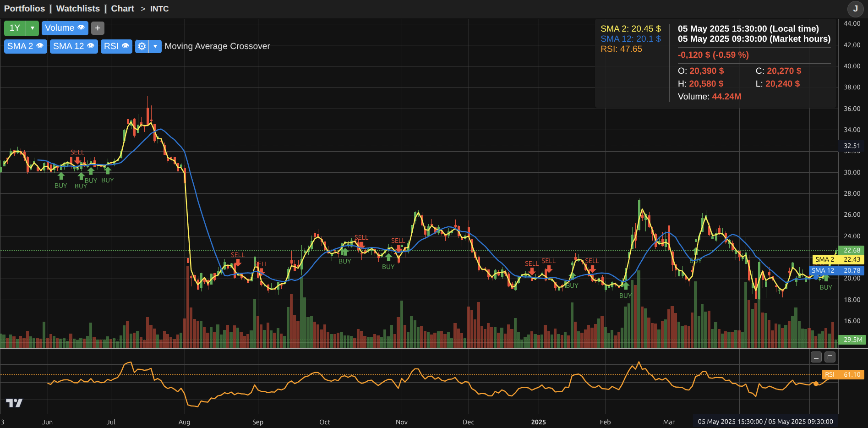Viewport: 868px width, 428px height.
Task: Click the Volume indicator button label
Action: (x=60, y=28)
